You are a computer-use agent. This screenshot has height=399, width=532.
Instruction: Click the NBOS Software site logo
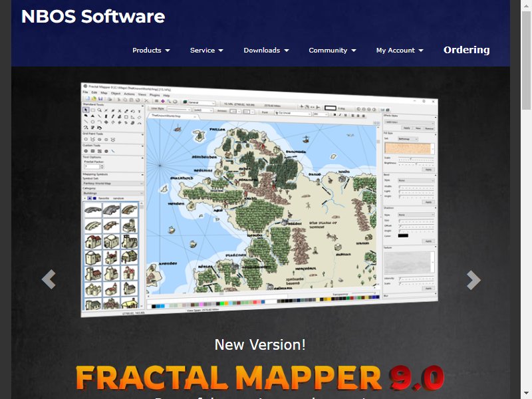[93, 16]
